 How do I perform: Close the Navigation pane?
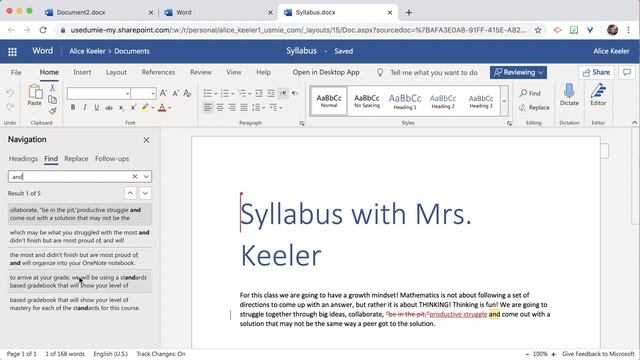click(147, 140)
